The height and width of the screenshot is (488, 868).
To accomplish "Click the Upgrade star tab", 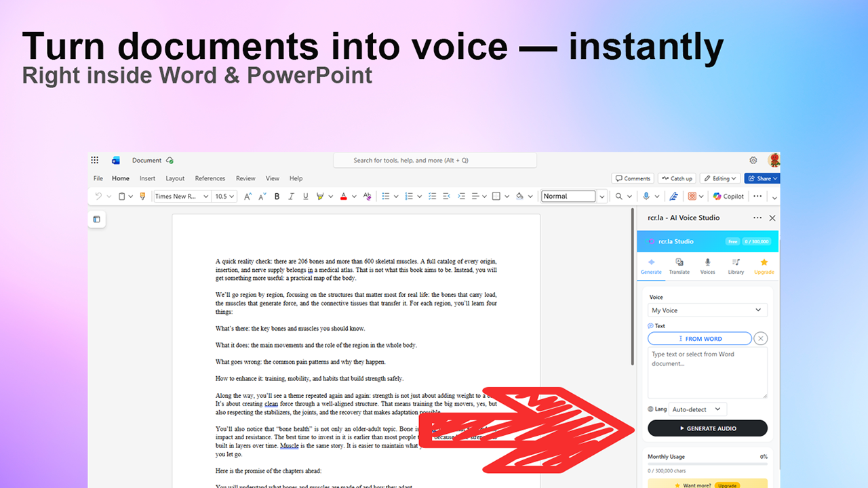I will [764, 266].
